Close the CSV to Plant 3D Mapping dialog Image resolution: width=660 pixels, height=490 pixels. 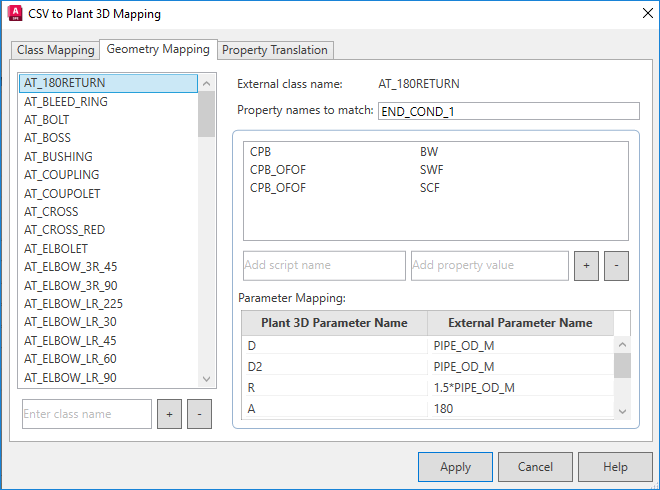pos(647,13)
